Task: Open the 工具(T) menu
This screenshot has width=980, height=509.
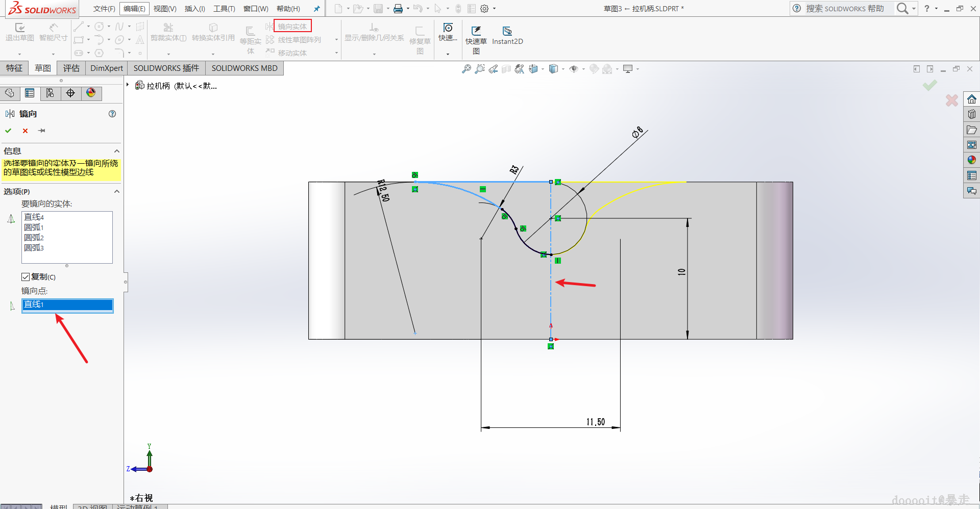Action: coord(224,9)
